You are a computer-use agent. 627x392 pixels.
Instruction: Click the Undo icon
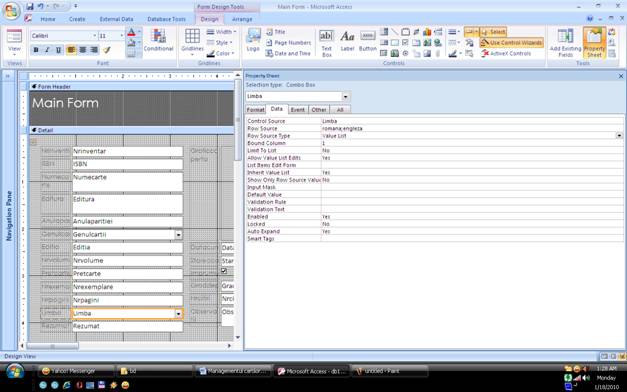pyautogui.click(x=40, y=6)
